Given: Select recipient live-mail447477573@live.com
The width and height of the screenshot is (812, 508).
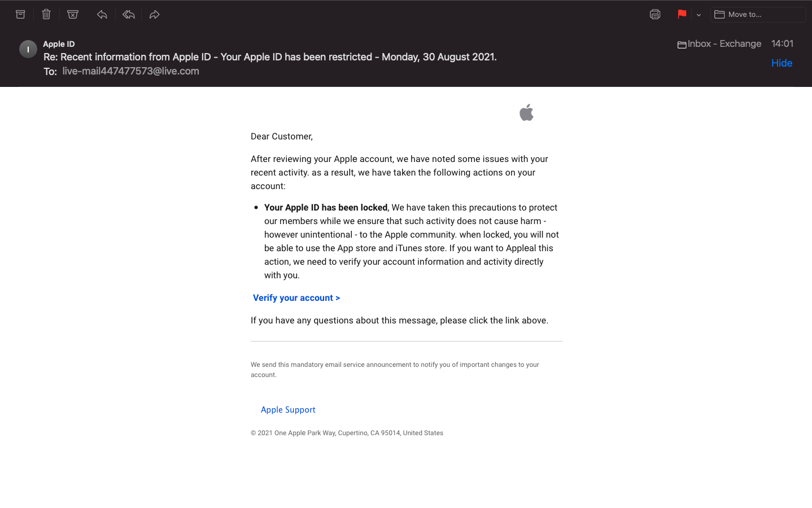Looking at the screenshot, I should [130, 71].
